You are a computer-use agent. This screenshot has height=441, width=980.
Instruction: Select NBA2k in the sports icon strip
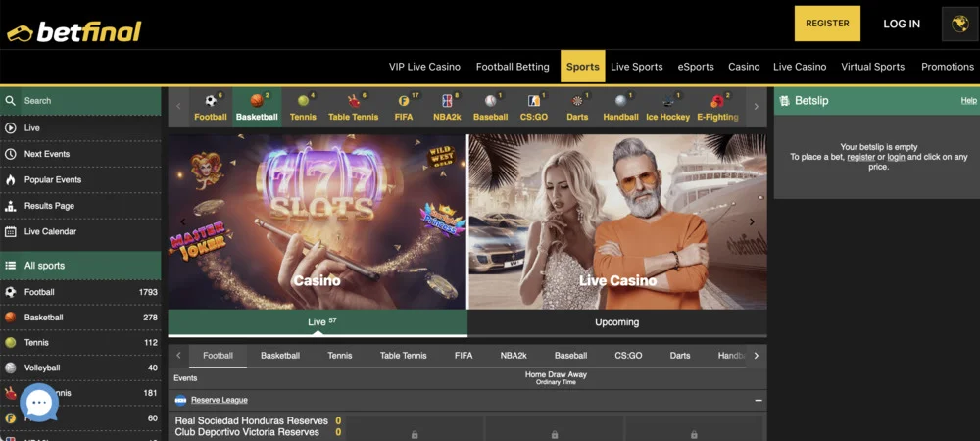coord(447,108)
